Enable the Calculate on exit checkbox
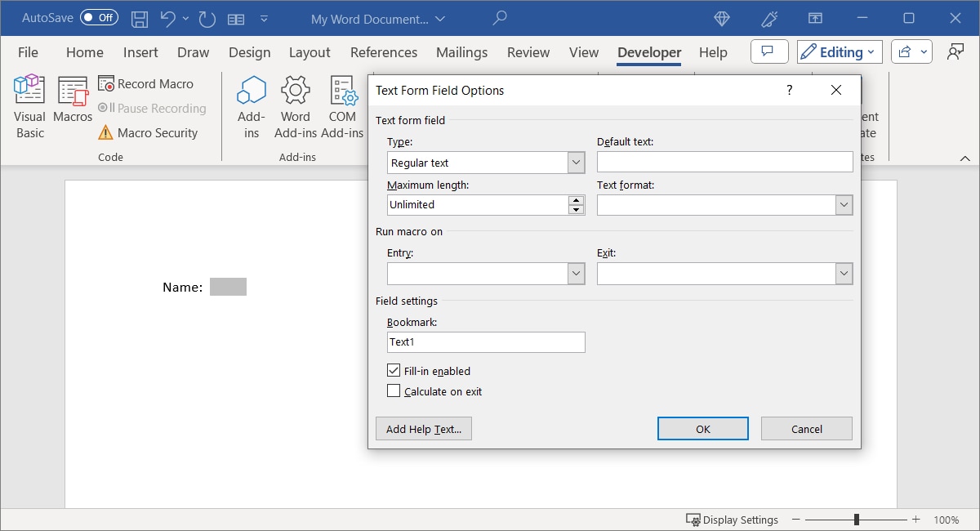The height and width of the screenshot is (531, 980). [x=394, y=390]
